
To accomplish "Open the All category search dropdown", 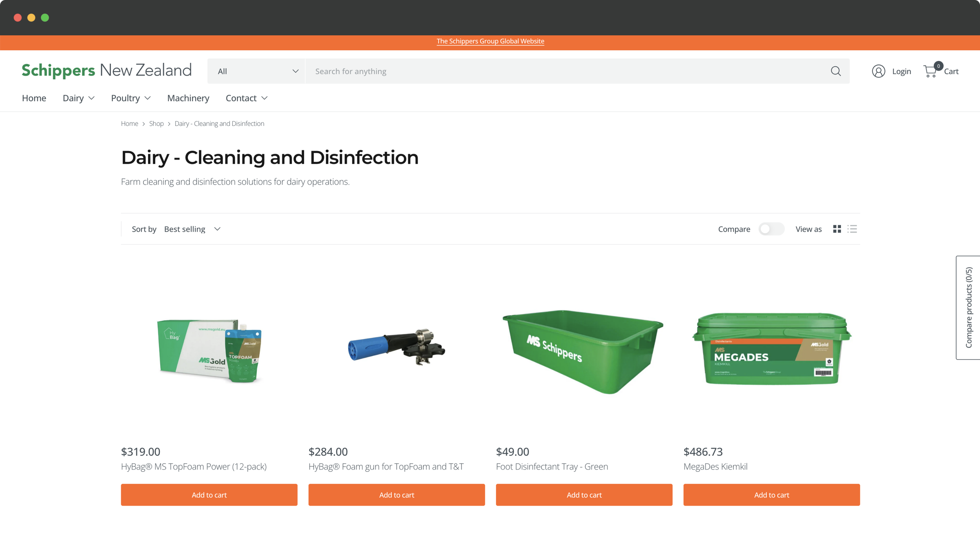I will click(x=256, y=71).
